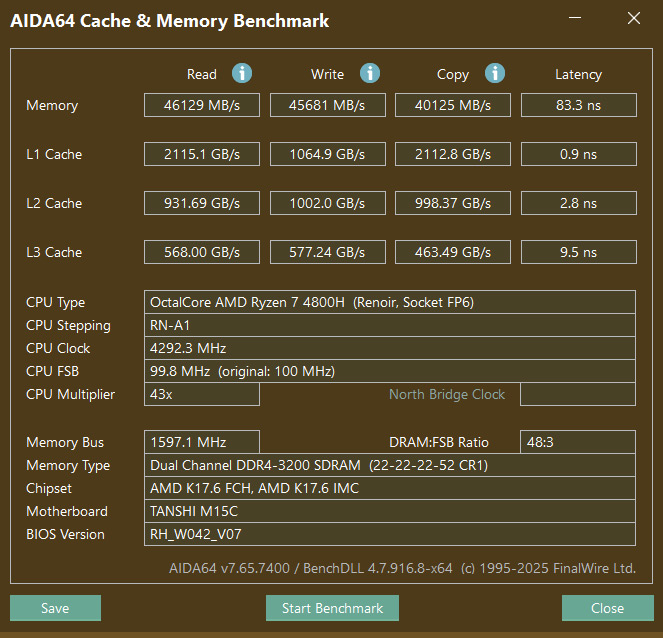Image resolution: width=663 pixels, height=638 pixels.
Task: Click the Motherboard name field
Action: (390, 511)
